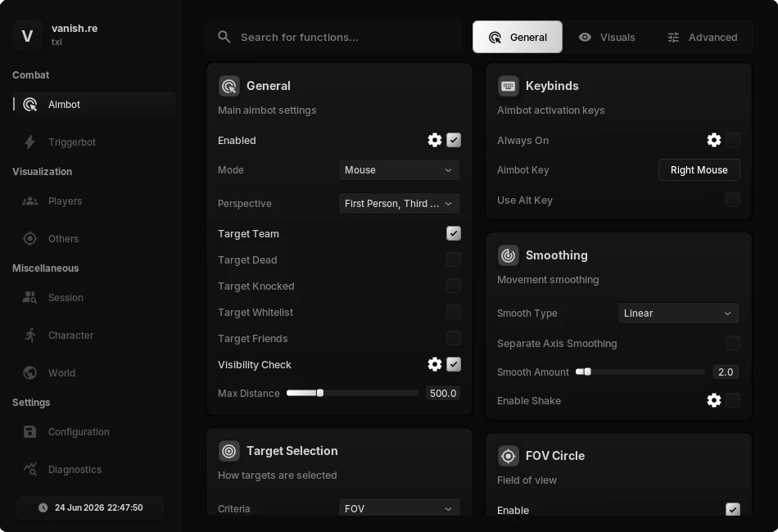Click the Players group icon
Image resolution: width=778 pixels, height=532 pixels.
[x=29, y=201]
